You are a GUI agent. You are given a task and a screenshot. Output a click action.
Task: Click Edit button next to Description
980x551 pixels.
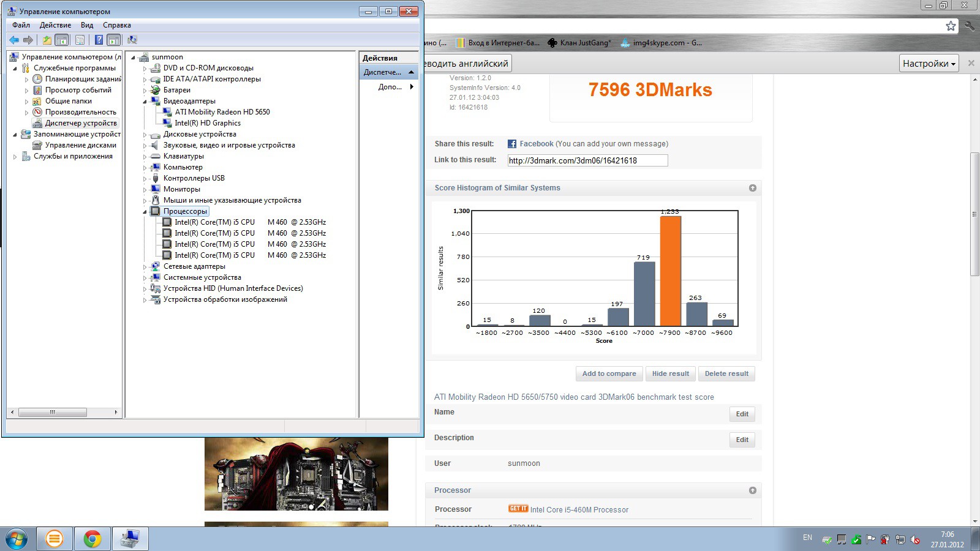742,440
